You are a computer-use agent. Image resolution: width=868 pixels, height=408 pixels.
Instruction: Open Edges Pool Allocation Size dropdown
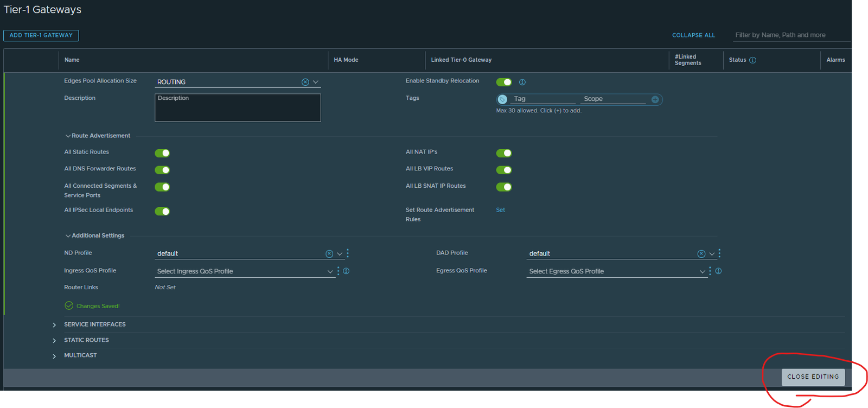point(316,82)
